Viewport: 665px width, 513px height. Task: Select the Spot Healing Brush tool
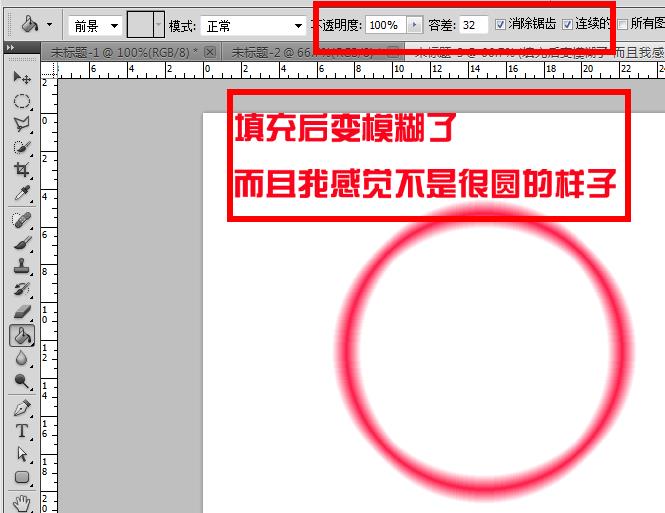tap(21, 220)
